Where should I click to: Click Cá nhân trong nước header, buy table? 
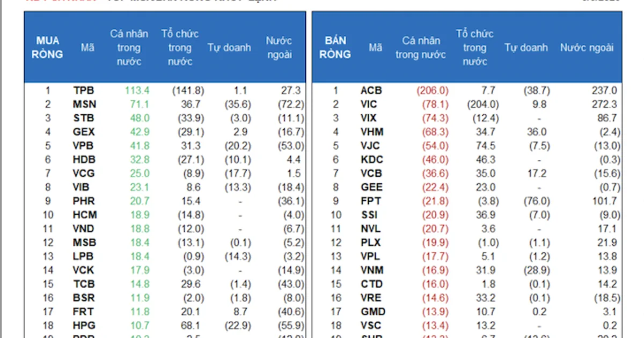tap(129, 48)
